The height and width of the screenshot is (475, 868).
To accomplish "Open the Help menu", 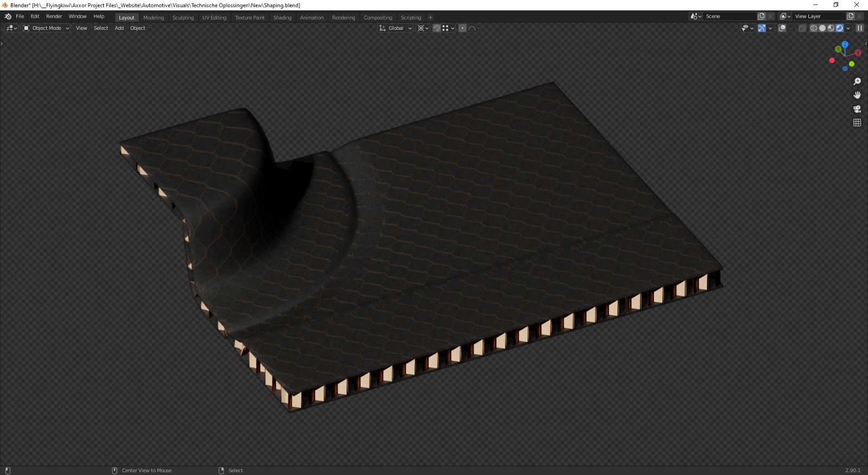I will [x=99, y=16].
